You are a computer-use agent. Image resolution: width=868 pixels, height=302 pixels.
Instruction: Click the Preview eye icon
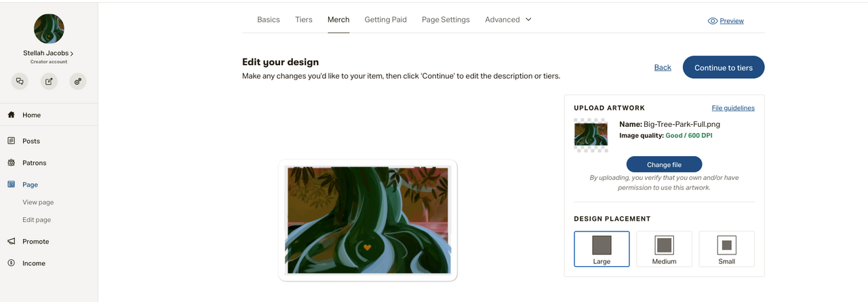713,21
